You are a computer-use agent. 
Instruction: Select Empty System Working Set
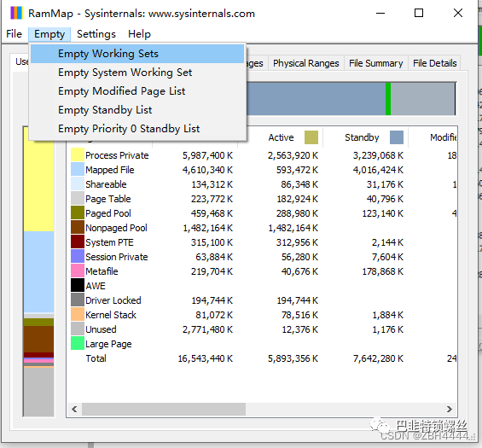[x=137, y=73]
